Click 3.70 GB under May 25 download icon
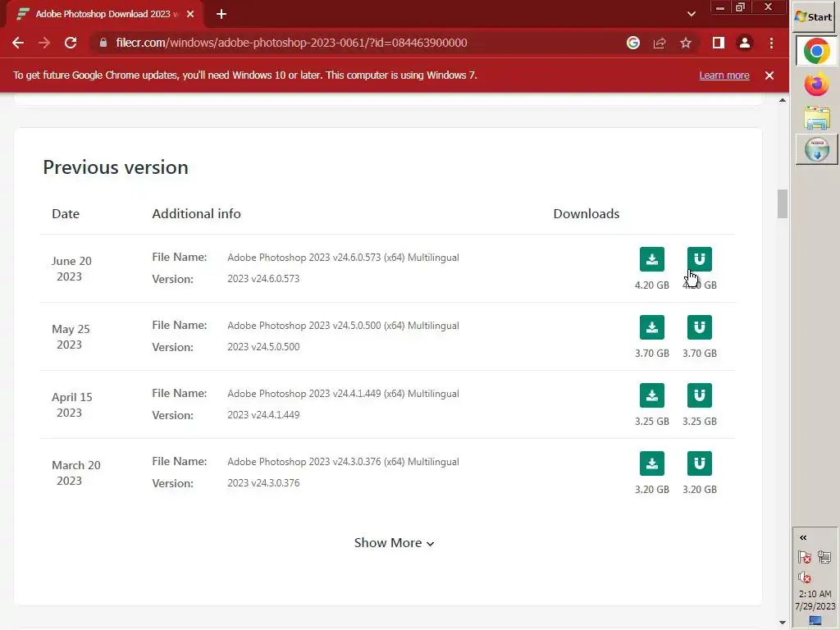Viewport: 840px width, 630px height. tap(651, 353)
